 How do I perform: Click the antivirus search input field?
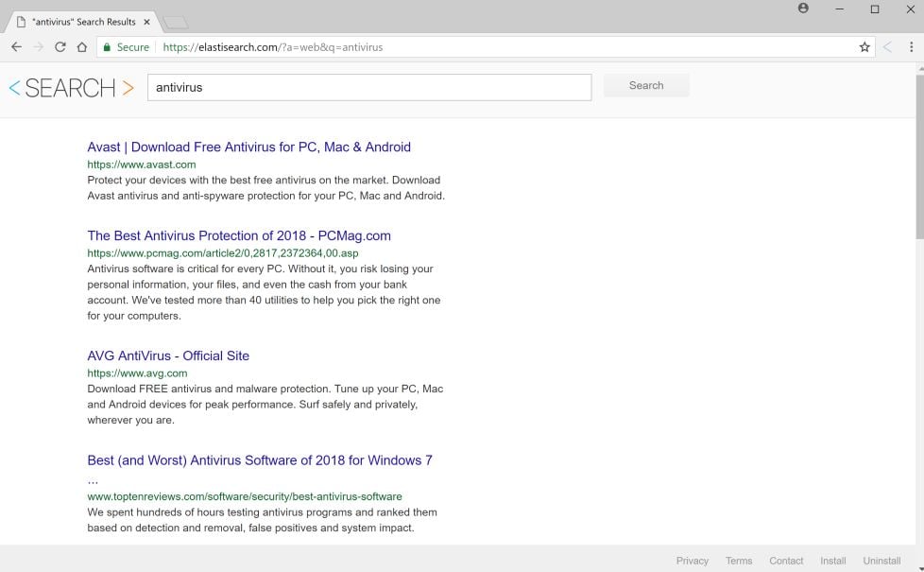(x=369, y=87)
